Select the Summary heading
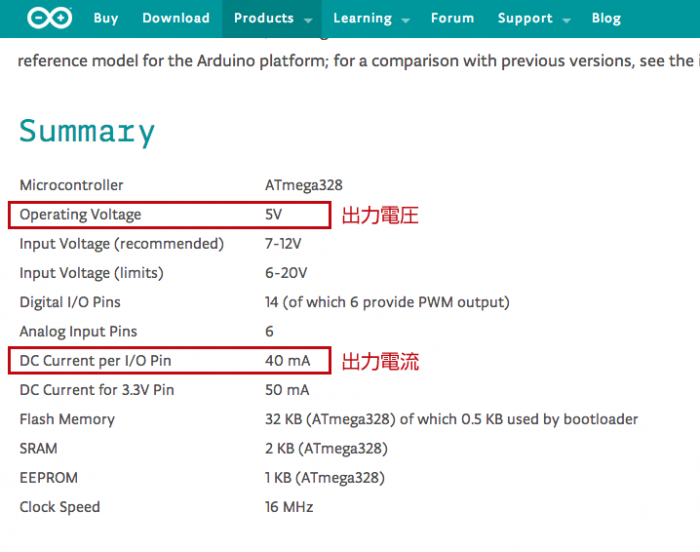Viewport: 700px width, 552px height. point(87,132)
